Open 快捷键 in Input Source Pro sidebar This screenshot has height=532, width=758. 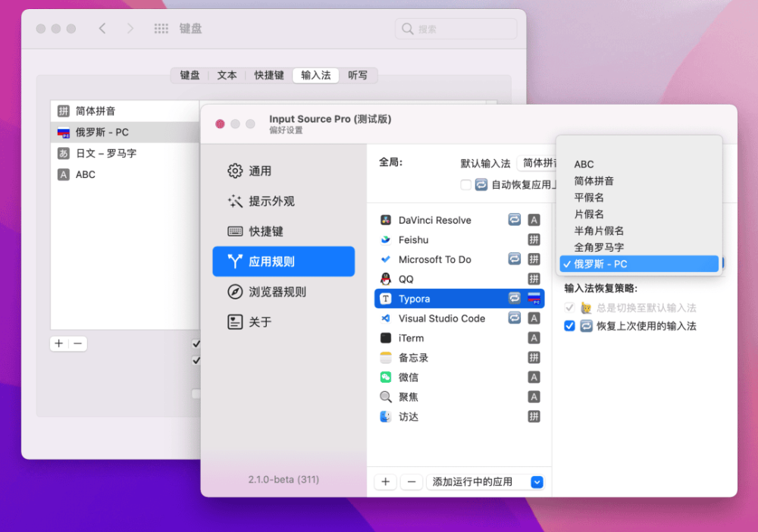[x=283, y=231]
